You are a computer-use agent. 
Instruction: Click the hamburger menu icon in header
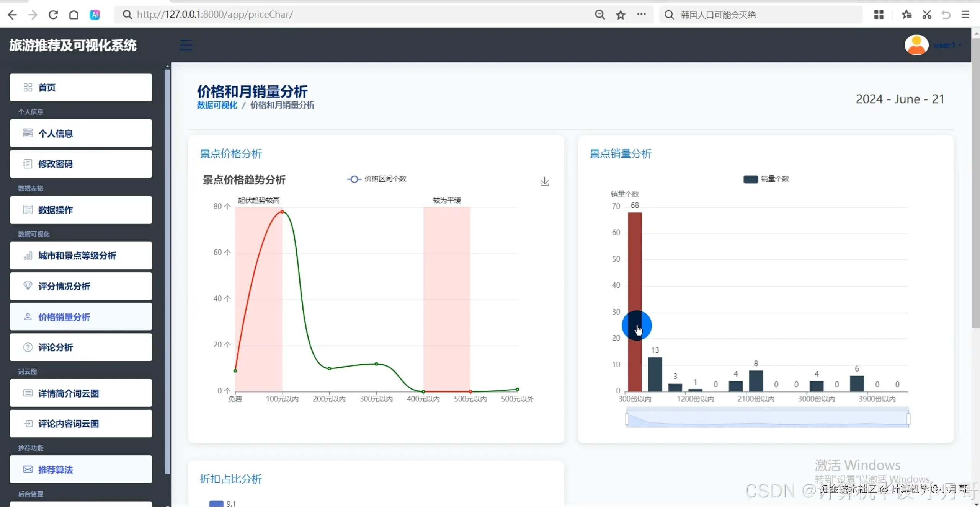pyautogui.click(x=186, y=45)
